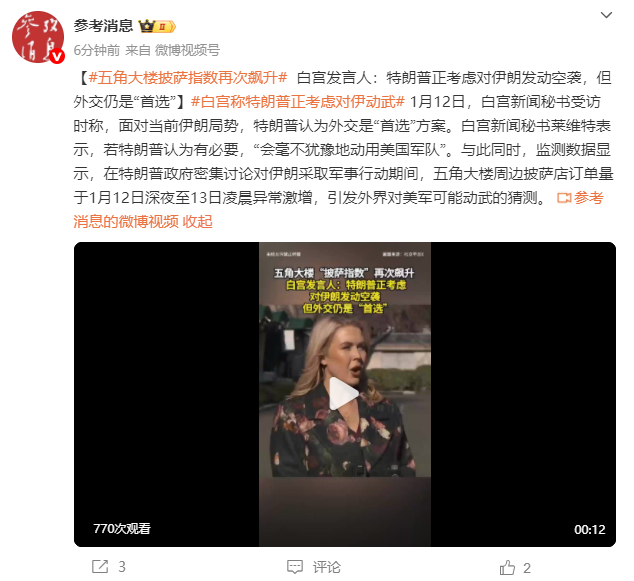Open hashtag #五角大楼披萨指数再次飙升#

[188, 77]
